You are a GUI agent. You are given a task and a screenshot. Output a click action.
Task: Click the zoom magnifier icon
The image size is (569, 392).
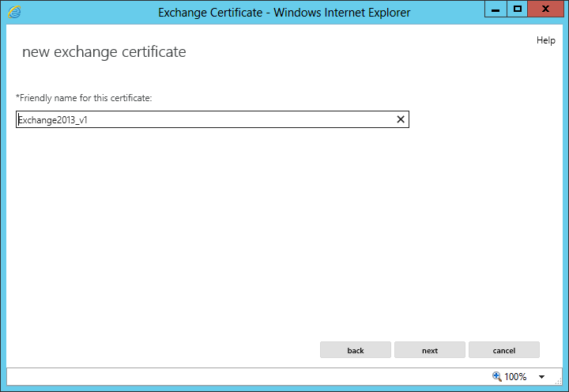[x=497, y=376]
